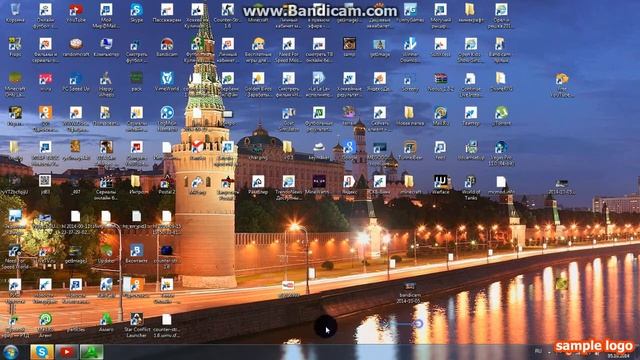Open the Yandex (Яндекс) desktop shortcut
The image size is (640, 360).
point(349,184)
